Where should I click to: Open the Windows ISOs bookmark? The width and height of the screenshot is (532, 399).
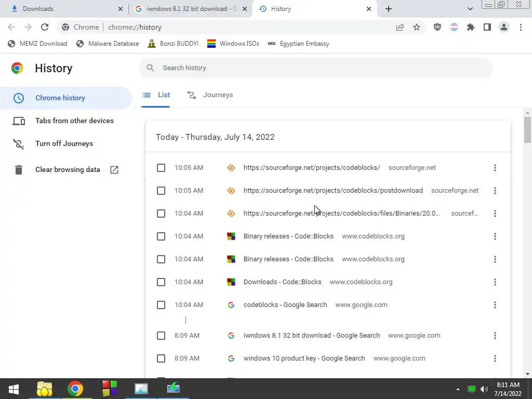pos(233,44)
